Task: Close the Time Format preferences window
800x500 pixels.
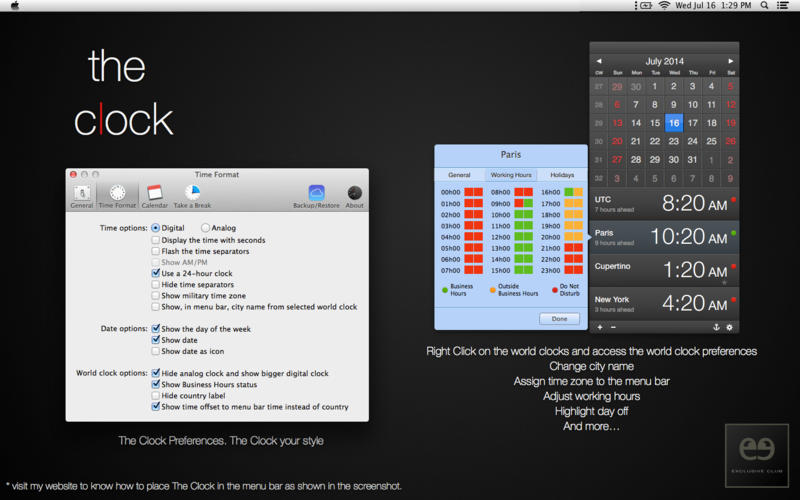Action: [73, 174]
